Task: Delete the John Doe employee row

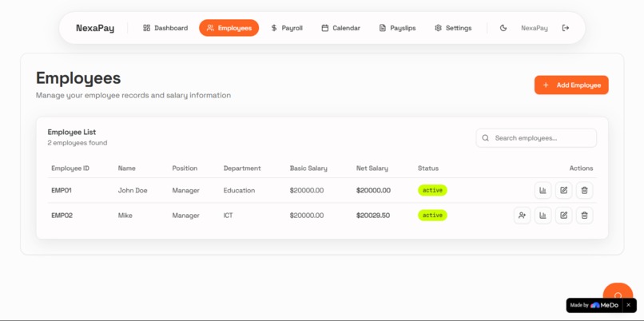Action: coord(584,191)
